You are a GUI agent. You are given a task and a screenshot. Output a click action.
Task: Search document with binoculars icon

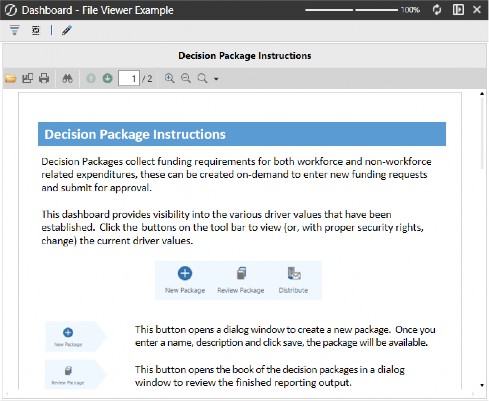click(x=67, y=78)
